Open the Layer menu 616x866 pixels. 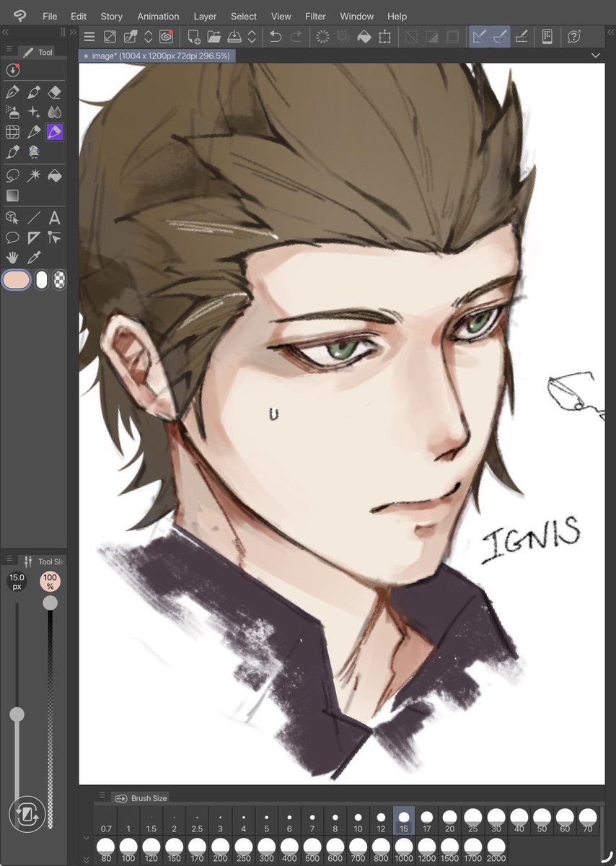206,16
